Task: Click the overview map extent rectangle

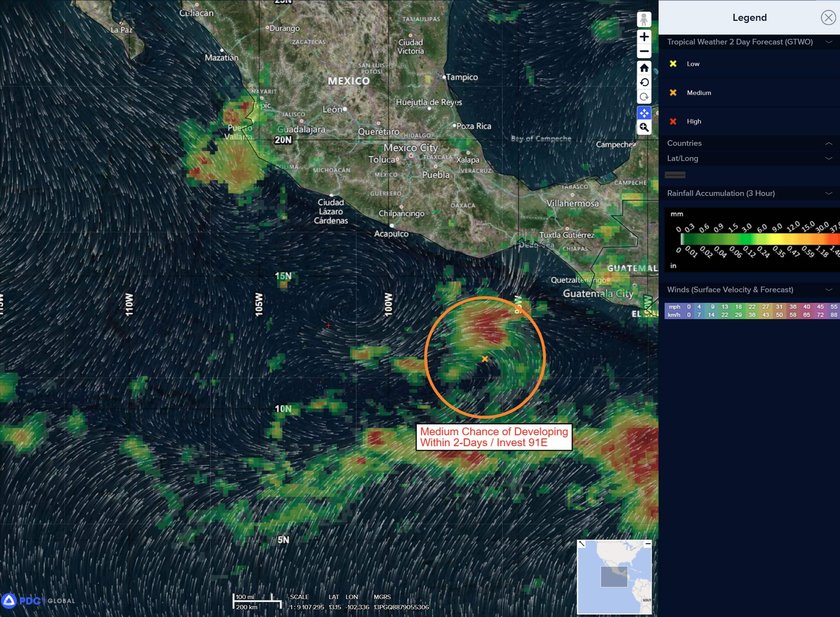Action: (x=614, y=577)
